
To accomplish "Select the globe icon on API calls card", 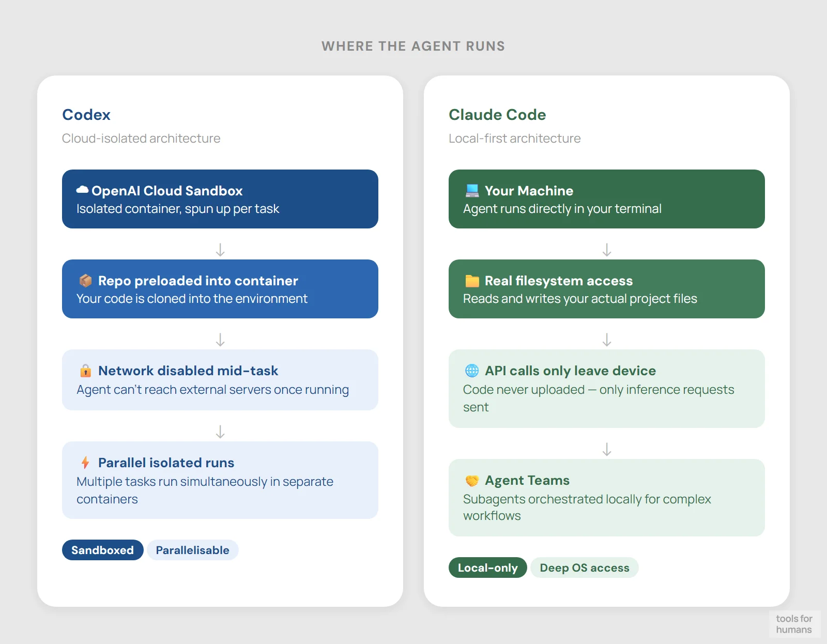I will (471, 371).
